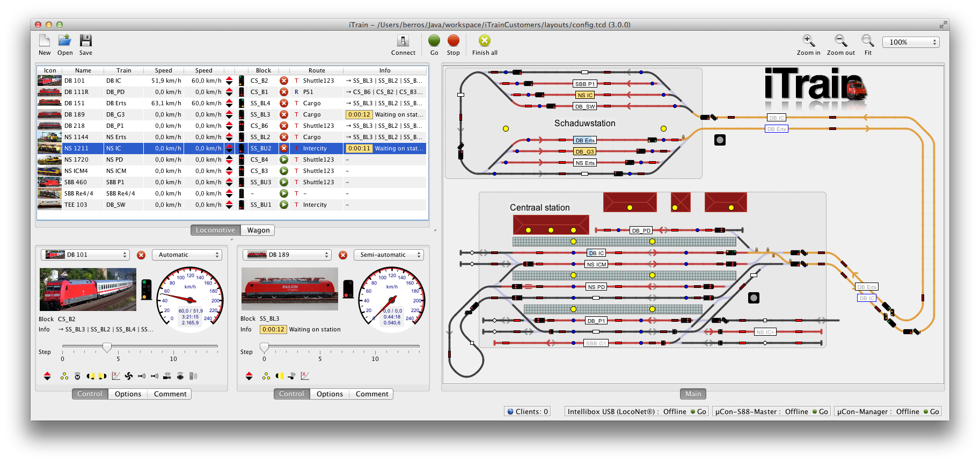Click the DB 101 Step slider handle
The image size is (980, 463).
click(107, 348)
